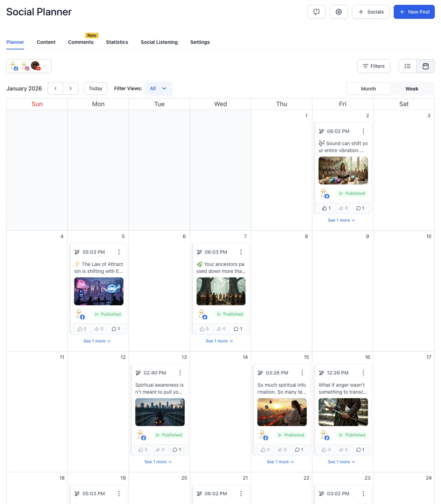
Task: Open sound bowl meditation thumbnail
Action: pyautogui.click(x=343, y=171)
